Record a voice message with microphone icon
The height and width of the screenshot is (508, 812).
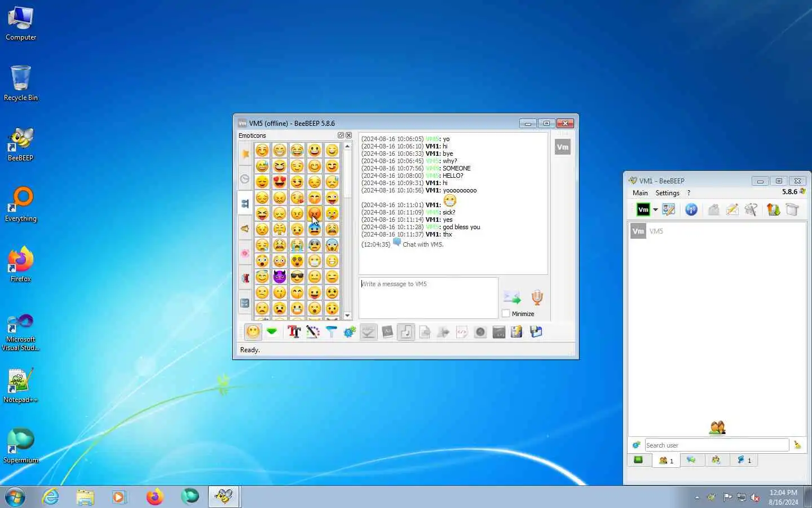pos(537,297)
